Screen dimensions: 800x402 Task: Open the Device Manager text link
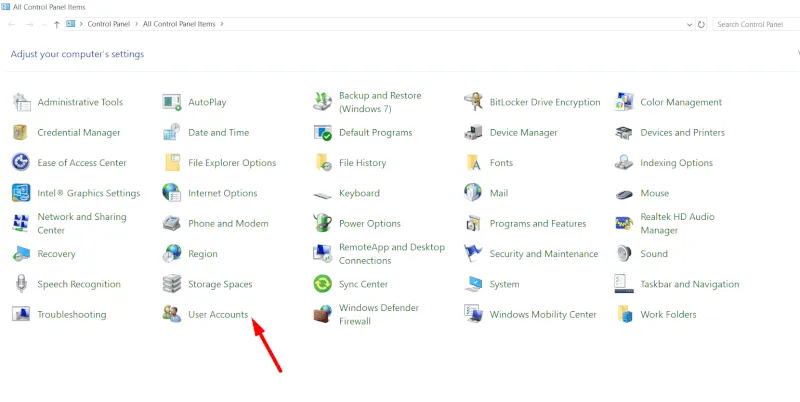[523, 133]
